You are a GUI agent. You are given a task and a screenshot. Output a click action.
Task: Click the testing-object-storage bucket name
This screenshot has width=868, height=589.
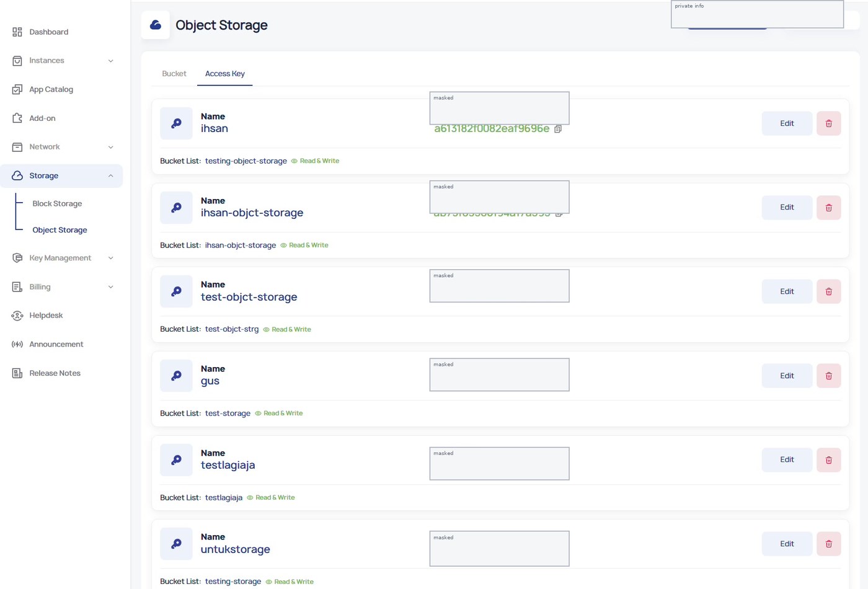coord(246,161)
